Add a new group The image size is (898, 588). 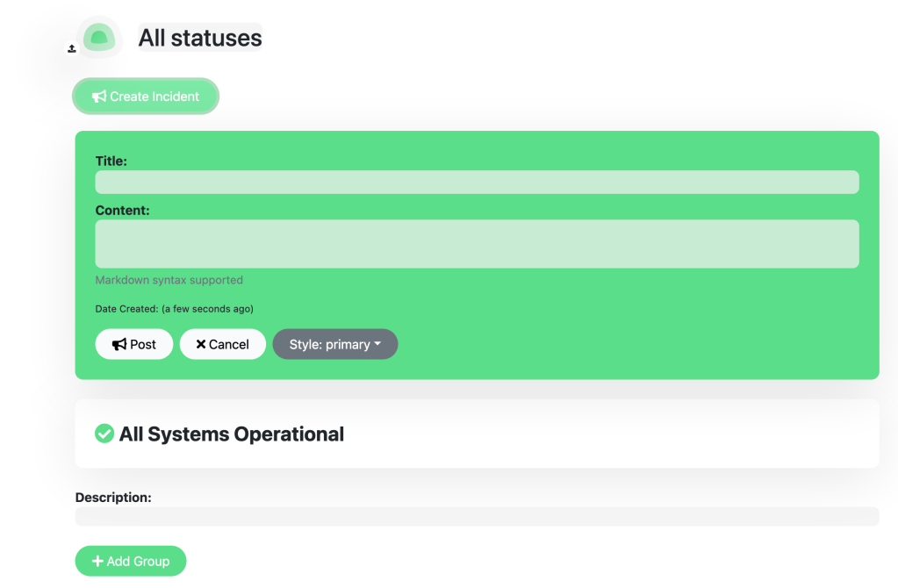coord(131,561)
